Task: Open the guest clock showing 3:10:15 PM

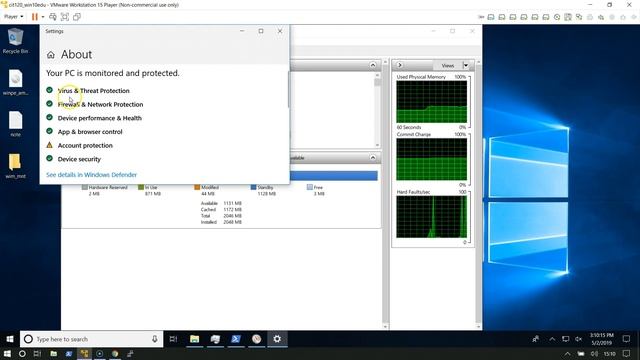Action: pyautogui.click(x=601, y=339)
